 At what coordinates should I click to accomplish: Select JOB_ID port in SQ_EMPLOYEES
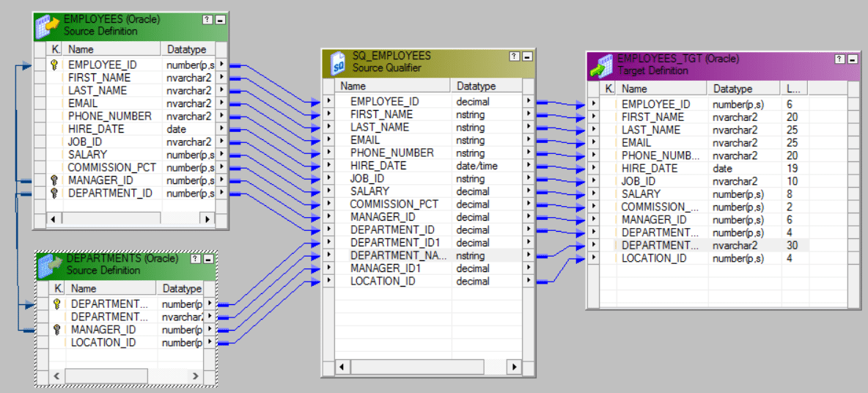pyautogui.click(x=428, y=179)
